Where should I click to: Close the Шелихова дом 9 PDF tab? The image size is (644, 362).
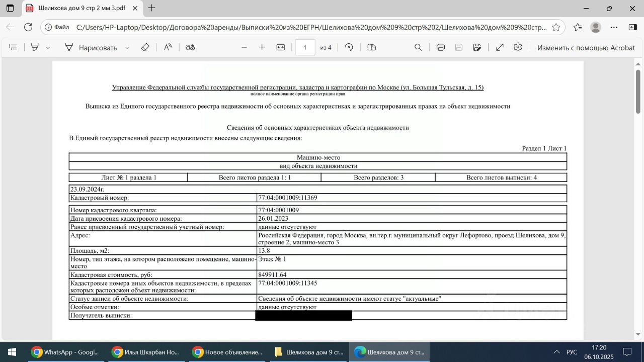click(x=135, y=8)
